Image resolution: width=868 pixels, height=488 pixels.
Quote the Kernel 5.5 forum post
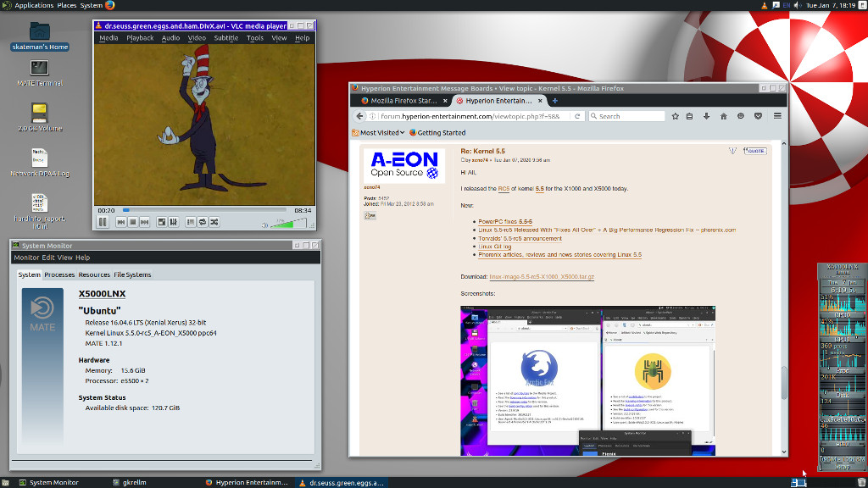pyautogui.click(x=755, y=151)
